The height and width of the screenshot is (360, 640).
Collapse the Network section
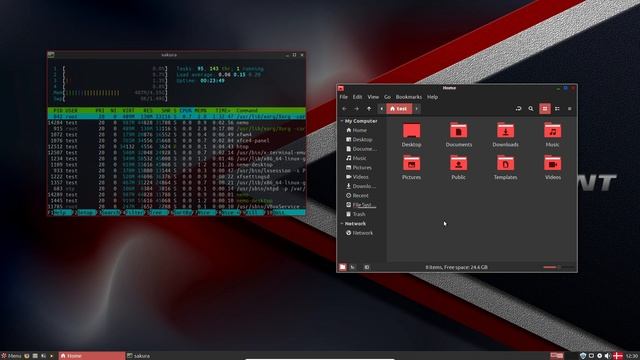point(342,224)
